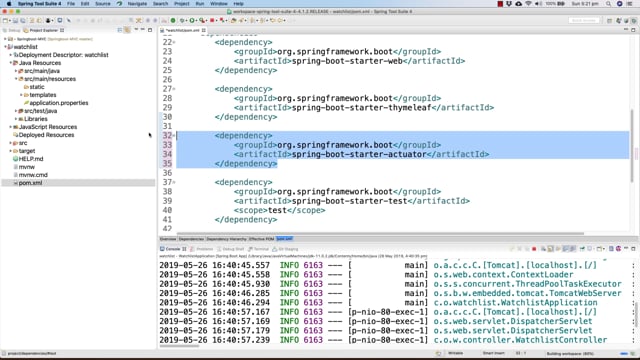
Task: Switch to the Project Explorer tab
Action: click(x=44, y=30)
